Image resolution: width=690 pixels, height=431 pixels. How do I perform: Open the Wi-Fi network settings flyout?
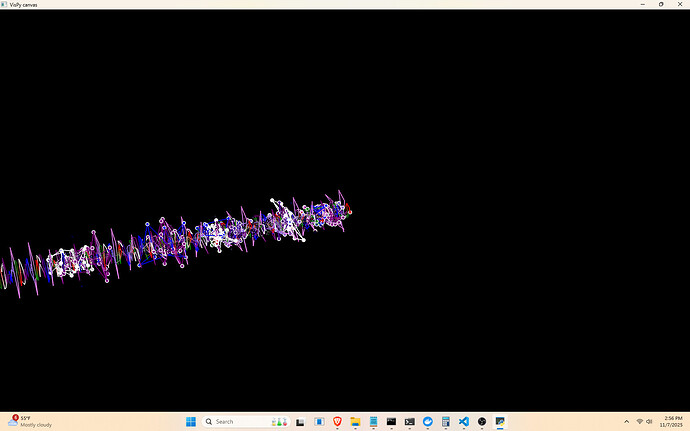(640, 422)
